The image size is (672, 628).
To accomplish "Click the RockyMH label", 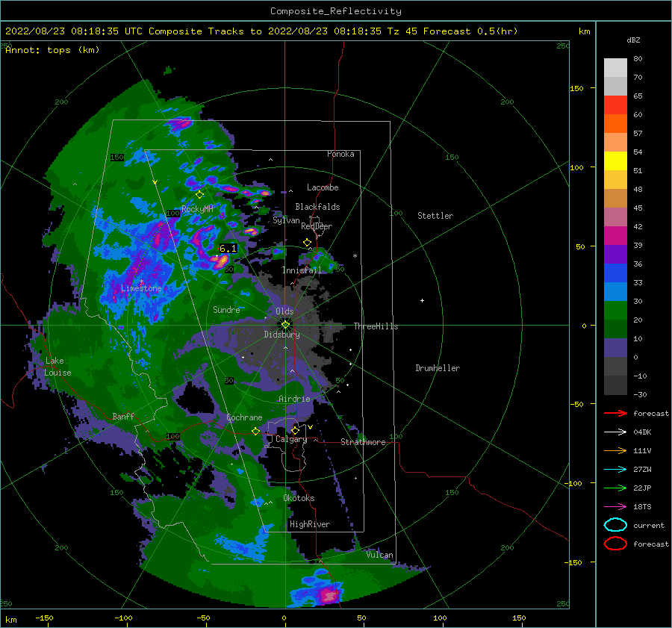I will pos(197,209).
